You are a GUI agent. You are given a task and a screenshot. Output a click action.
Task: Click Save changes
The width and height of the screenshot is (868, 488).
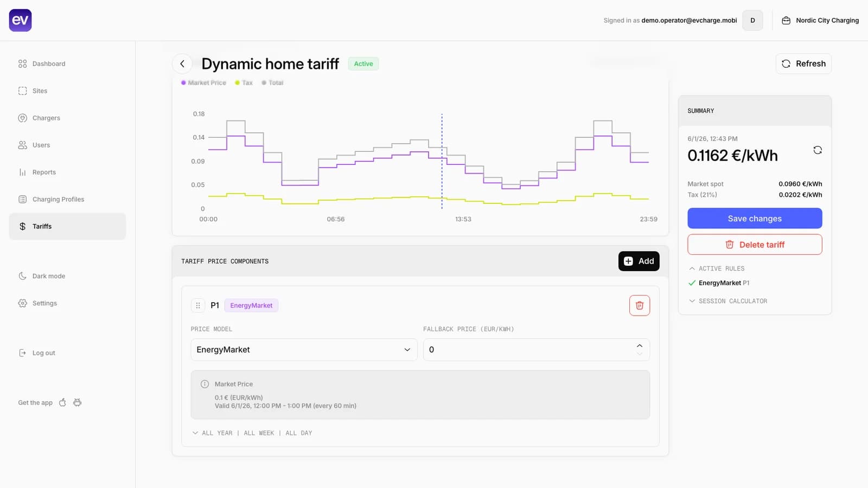[755, 219]
